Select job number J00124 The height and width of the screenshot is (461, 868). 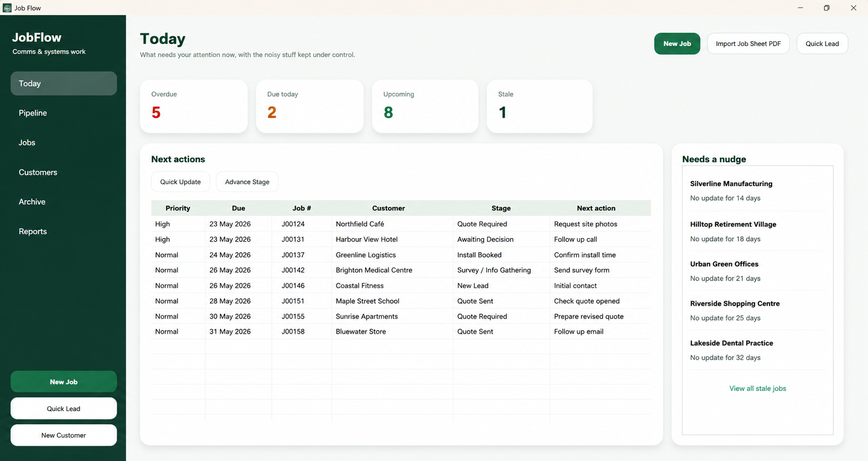click(x=293, y=224)
